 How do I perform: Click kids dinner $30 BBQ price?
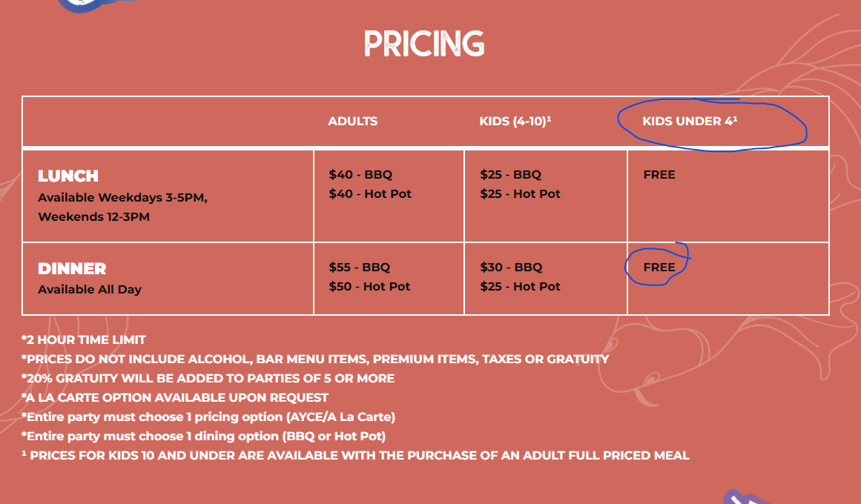coord(511,268)
